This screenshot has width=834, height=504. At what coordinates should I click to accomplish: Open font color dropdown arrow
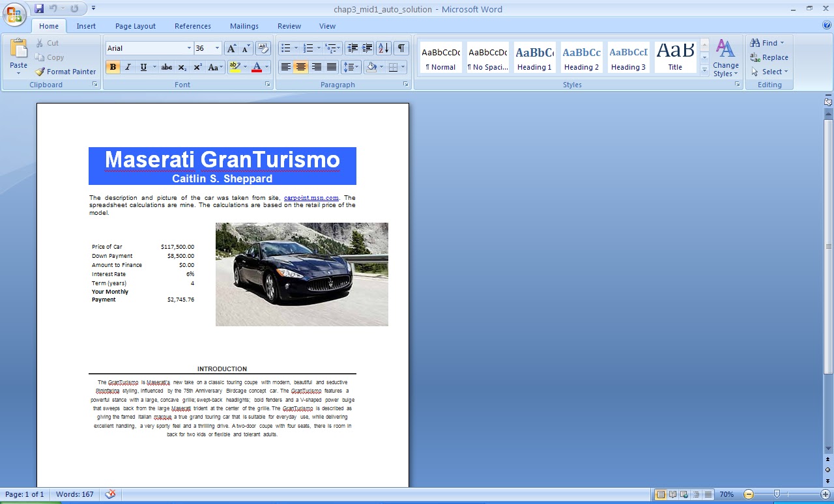266,67
